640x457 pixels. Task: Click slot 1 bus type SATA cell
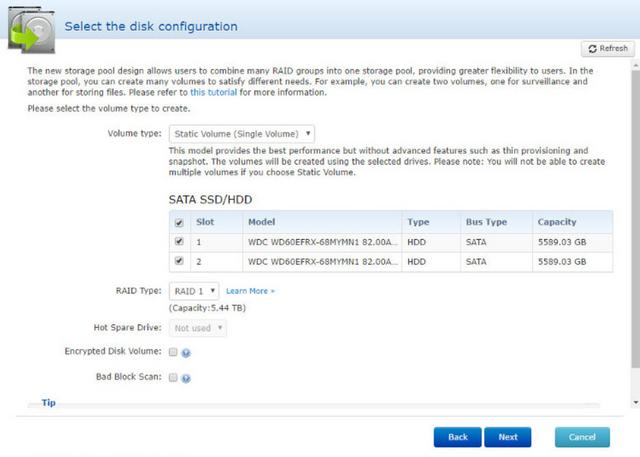tap(496, 242)
